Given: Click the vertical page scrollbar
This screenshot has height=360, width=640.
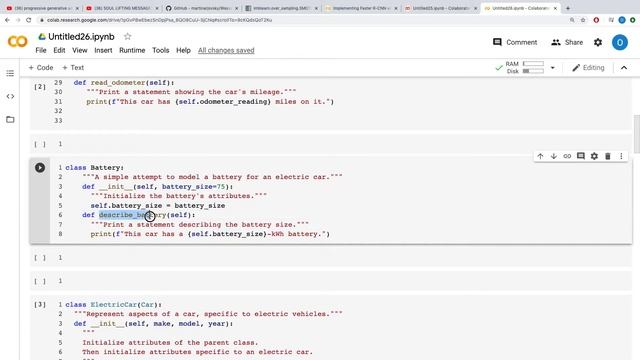Looking at the screenshot, I should coord(636,133).
